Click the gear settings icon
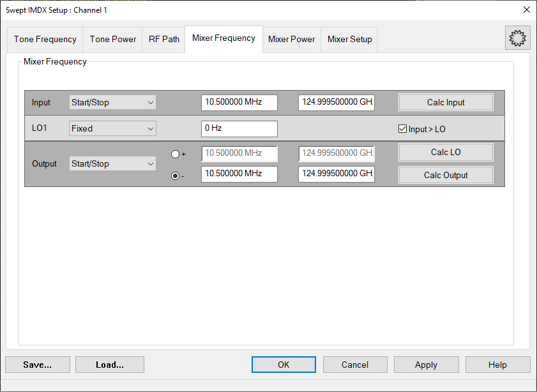This screenshot has height=392, width=537. [517, 38]
